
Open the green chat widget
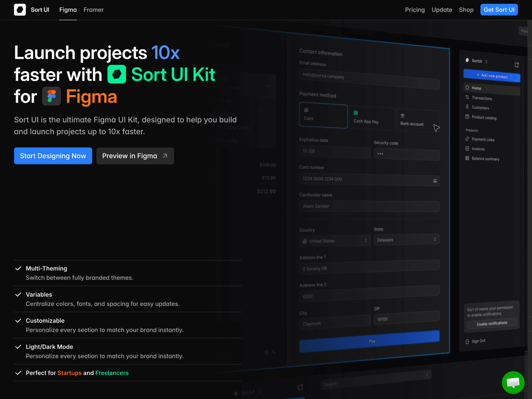[513, 382]
